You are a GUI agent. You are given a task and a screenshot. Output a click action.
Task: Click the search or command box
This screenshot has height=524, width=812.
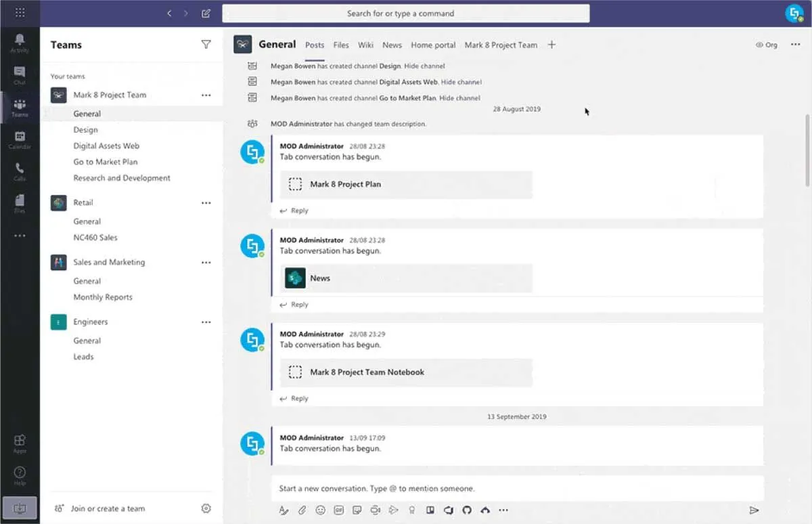(x=406, y=14)
